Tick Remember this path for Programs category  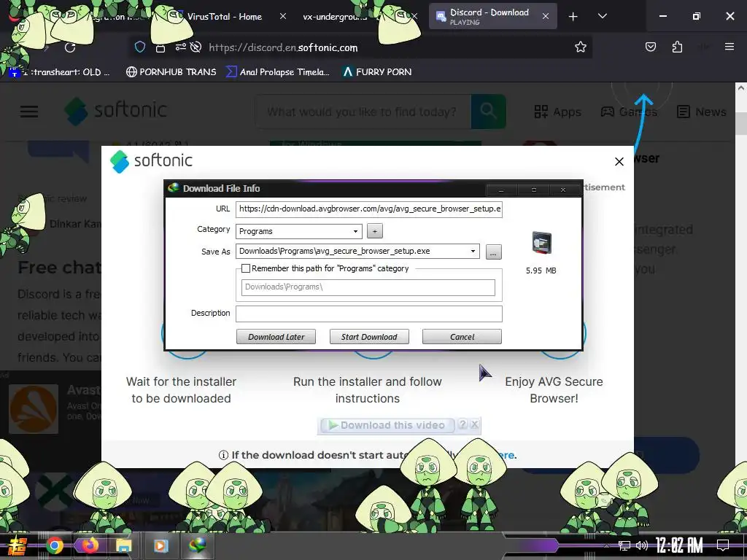click(x=246, y=268)
